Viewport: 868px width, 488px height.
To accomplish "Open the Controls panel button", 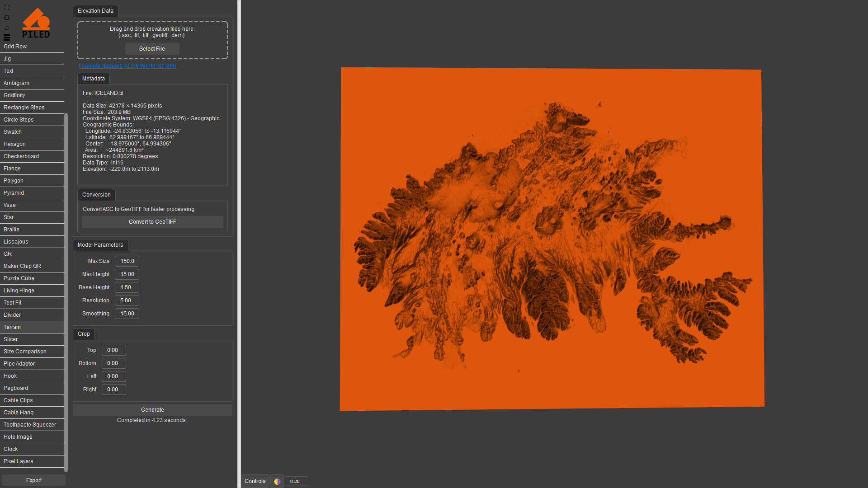I will point(255,481).
